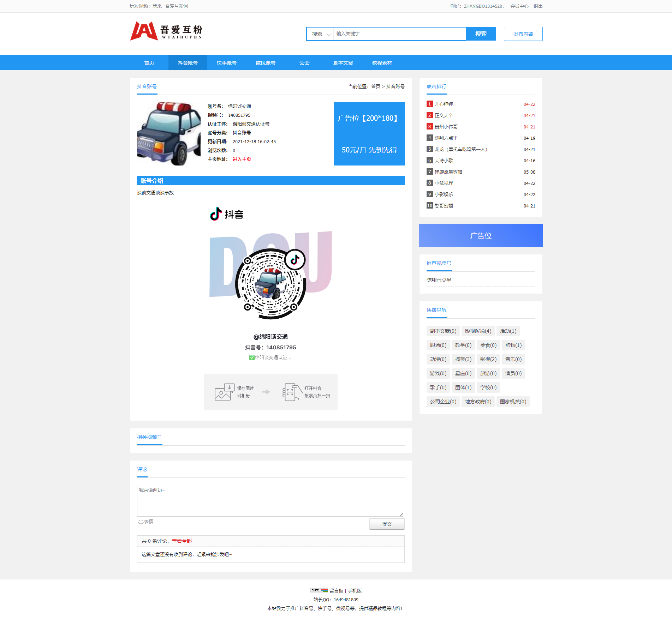672x620 pixels.
Task: Click the red 进入主页 link
Action: pyautogui.click(x=242, y=159)
